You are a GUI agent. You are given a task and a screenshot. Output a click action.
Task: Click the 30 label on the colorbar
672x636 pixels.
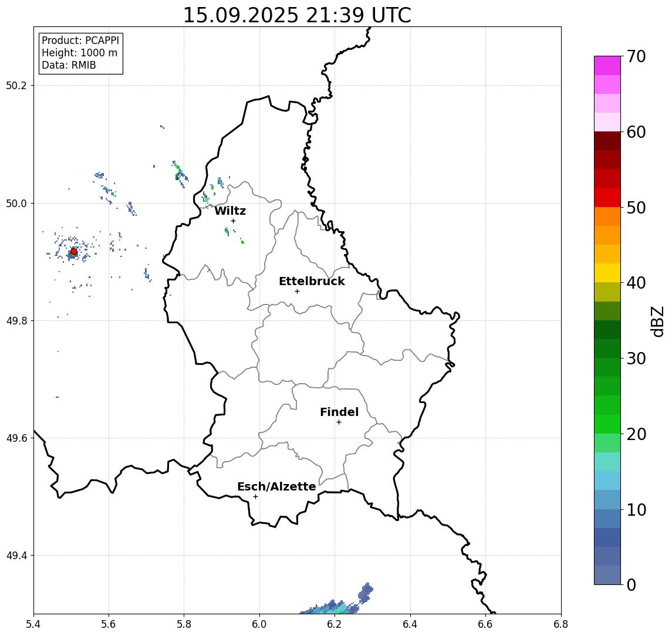pos(636,358)
